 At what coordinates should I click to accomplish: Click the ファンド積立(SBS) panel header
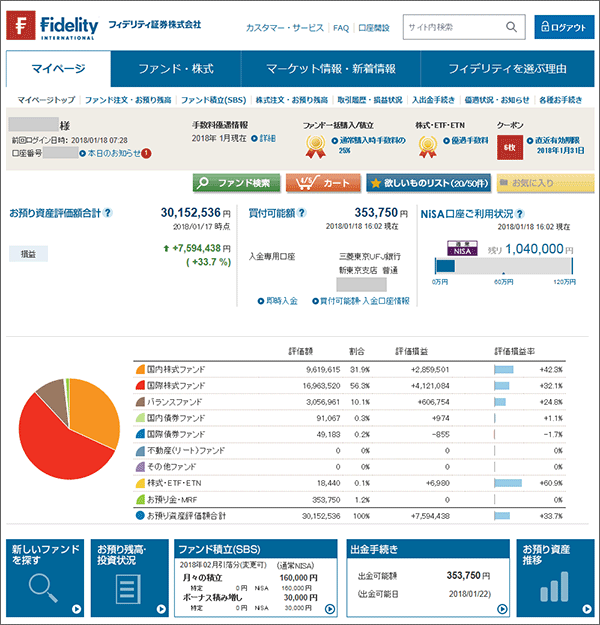[x=256, y=549]
